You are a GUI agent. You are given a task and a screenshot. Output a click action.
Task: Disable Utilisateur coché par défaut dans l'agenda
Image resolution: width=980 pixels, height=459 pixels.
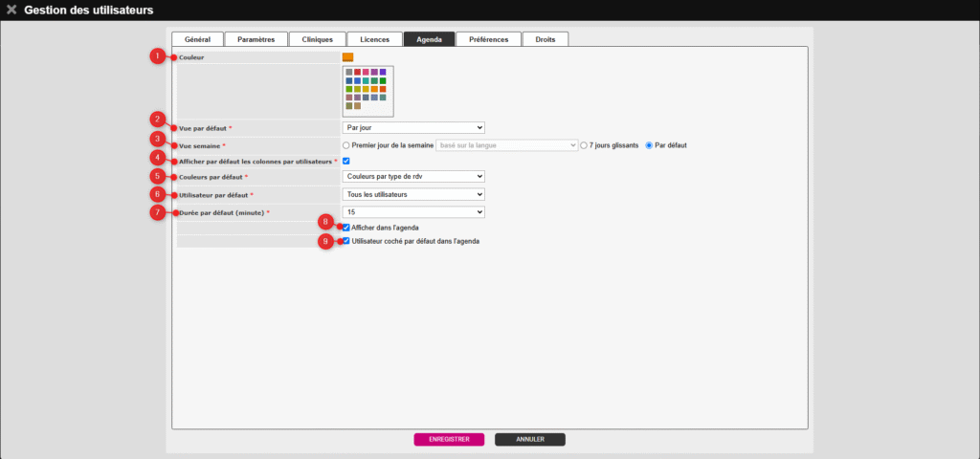(x=346, y=242)
